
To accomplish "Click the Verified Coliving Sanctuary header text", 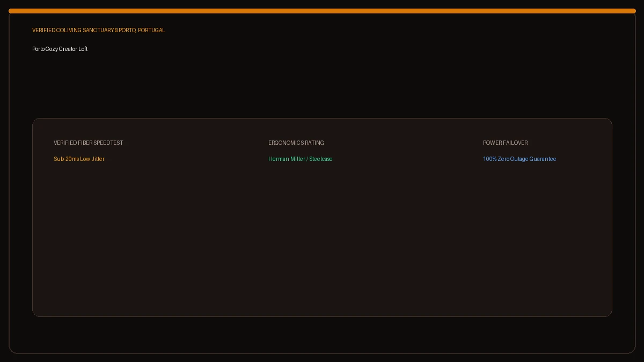I will (x=73, y=31).
